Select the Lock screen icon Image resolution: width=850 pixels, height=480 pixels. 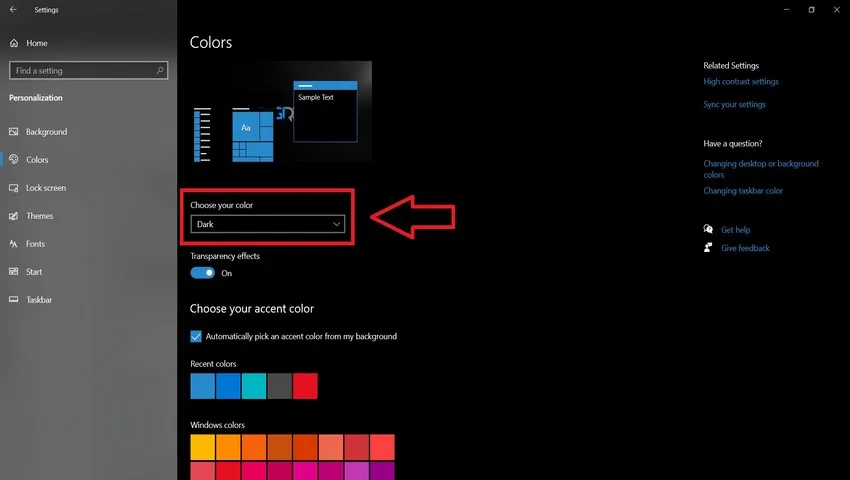(x=14, y=188)
